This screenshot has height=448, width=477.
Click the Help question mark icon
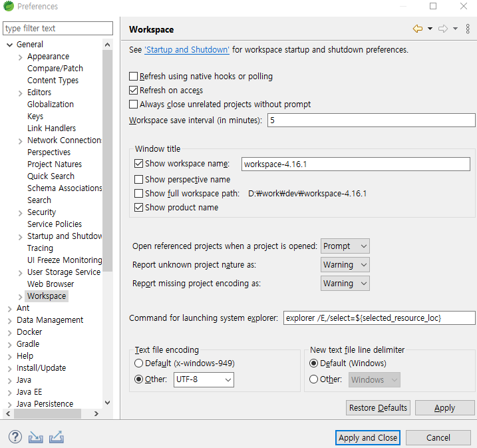click(15, 437)
